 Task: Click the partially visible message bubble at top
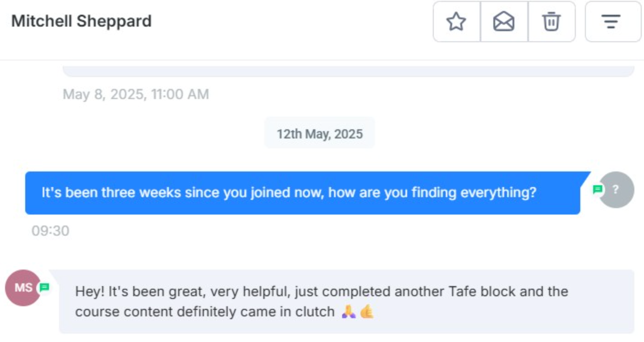point(348,72)
